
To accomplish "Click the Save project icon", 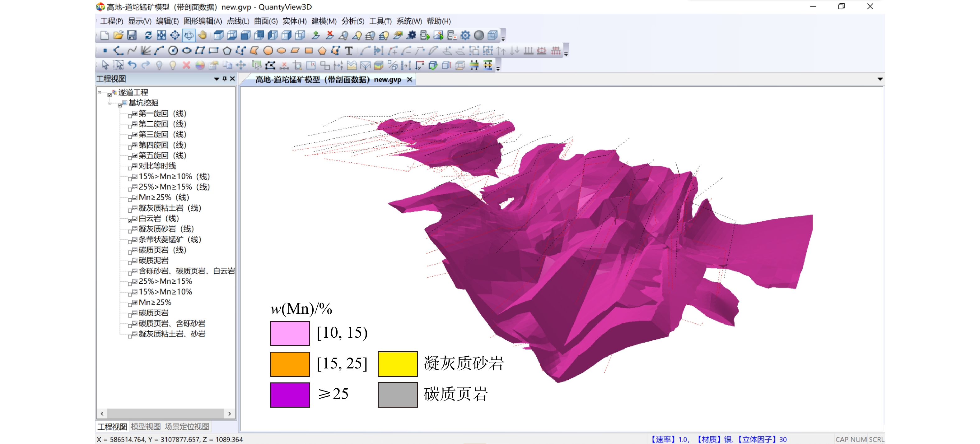I will click(x=132, y=35).
